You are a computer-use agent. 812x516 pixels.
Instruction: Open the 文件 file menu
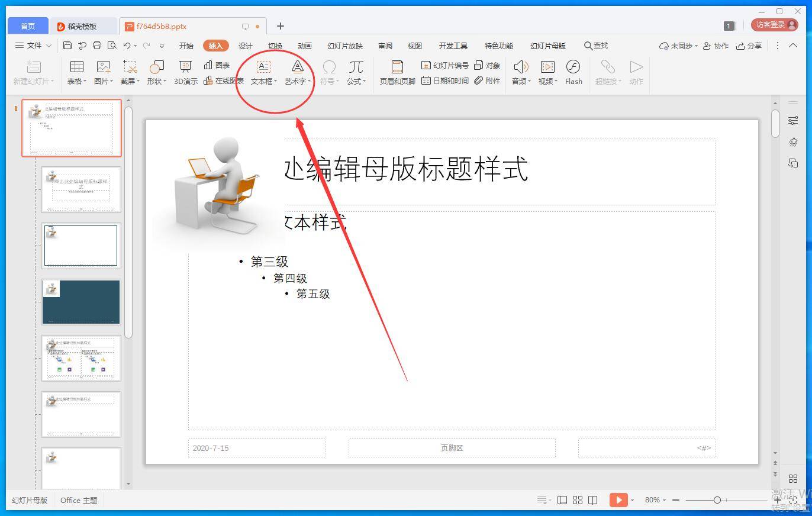point(33,46)
